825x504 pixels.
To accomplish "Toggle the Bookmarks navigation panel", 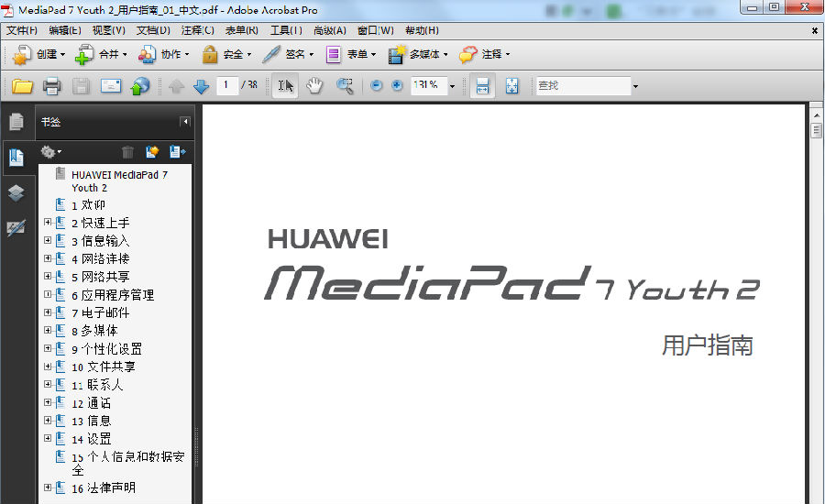I will tap(16, 158).
